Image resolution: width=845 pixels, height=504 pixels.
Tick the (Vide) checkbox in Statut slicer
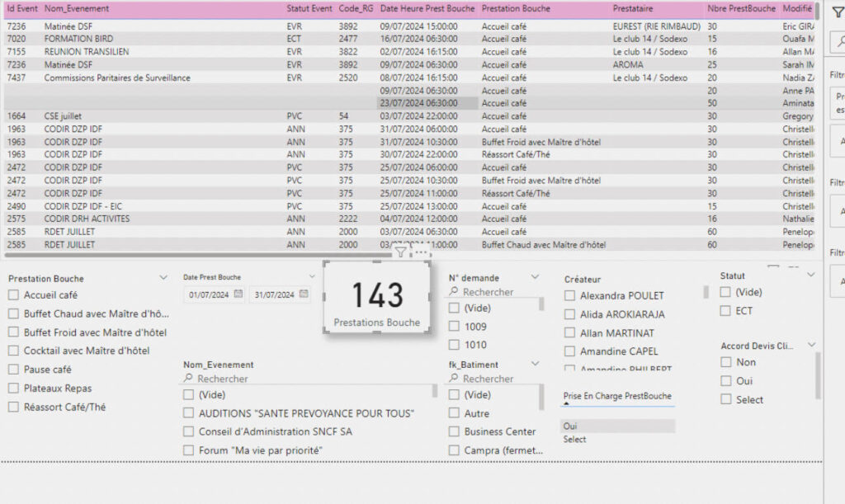coord(725,292)
